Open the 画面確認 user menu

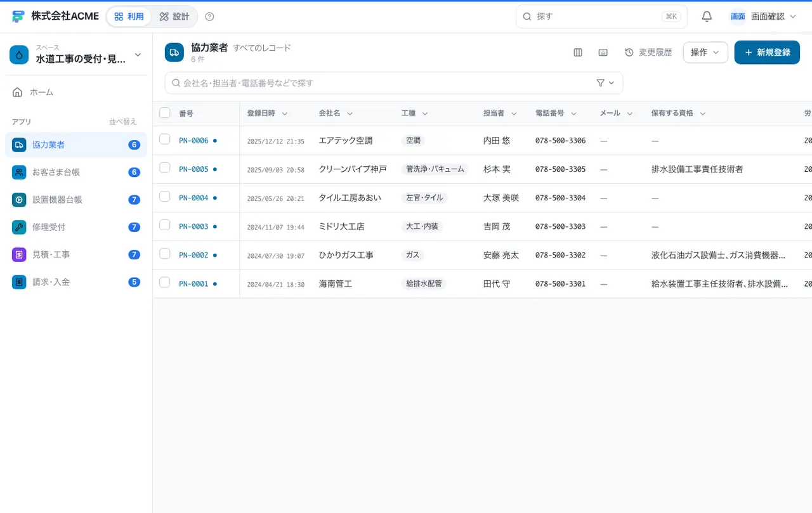pos(763,16)
